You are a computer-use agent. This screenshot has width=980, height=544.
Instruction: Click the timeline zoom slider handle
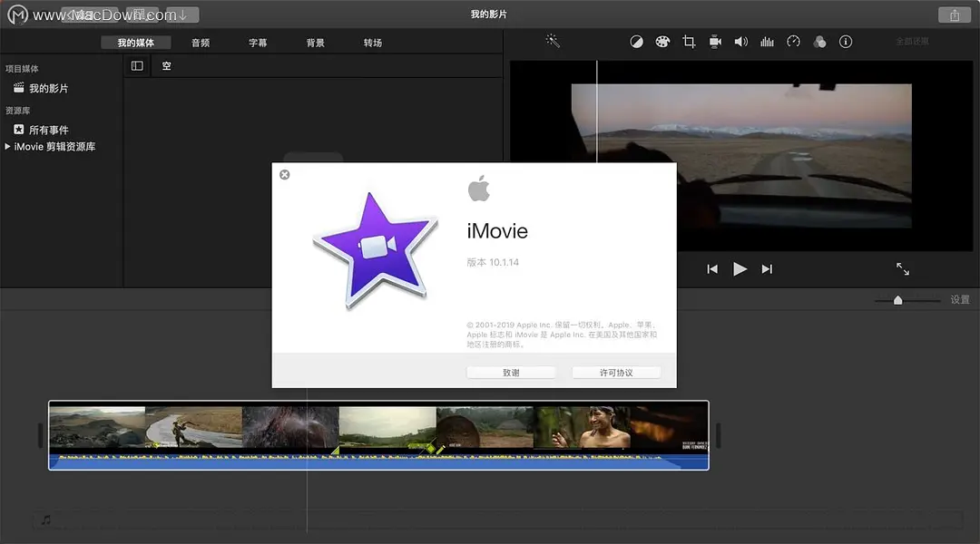[x=897, y=300]
